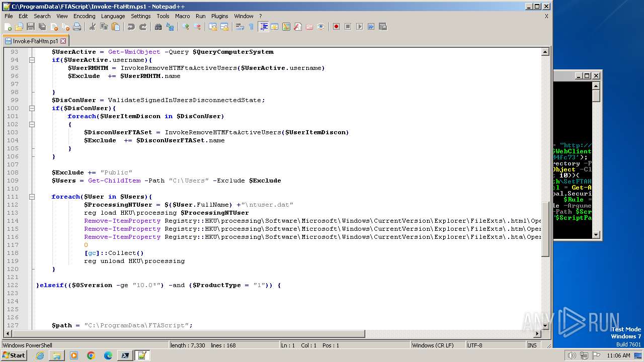
Task: Click the horizontal scrollbar left arrow
Action: click(x=7, y=333)
